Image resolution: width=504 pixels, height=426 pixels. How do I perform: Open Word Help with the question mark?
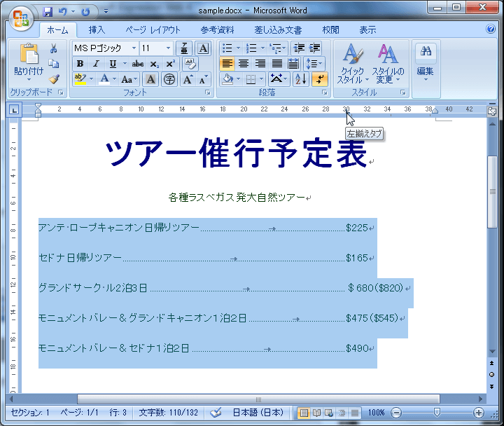click(x=491, y=29)
